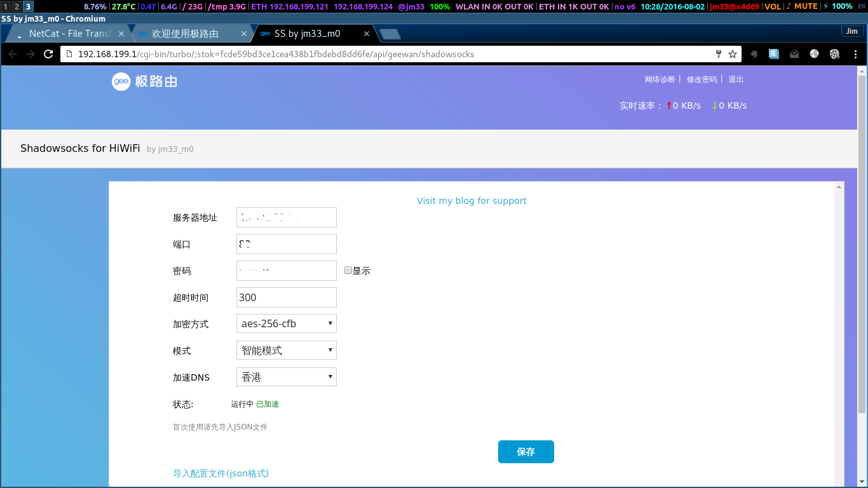Click the 修改密码 link

click(x=702, y=79)
